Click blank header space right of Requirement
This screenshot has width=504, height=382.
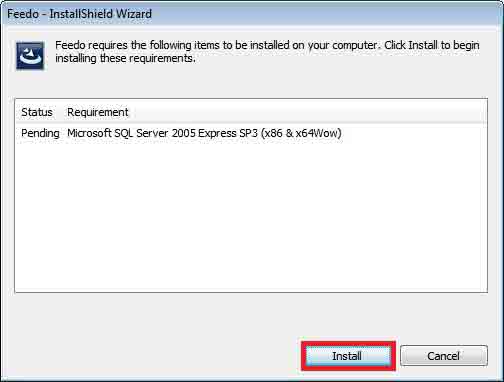(x=307, y=112)
